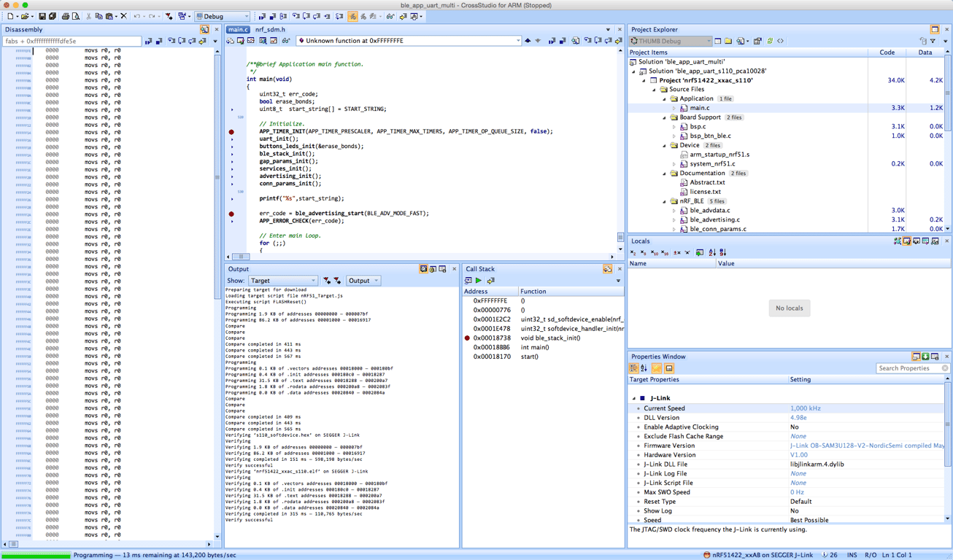Screen dimensions: 953x560
Task: Click clear output icon next to Target dropdown
Action: pos(327,281)
